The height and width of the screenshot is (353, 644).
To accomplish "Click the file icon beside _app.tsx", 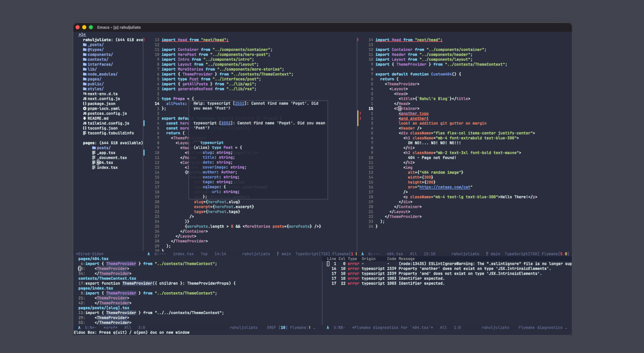I will point(93,153).
